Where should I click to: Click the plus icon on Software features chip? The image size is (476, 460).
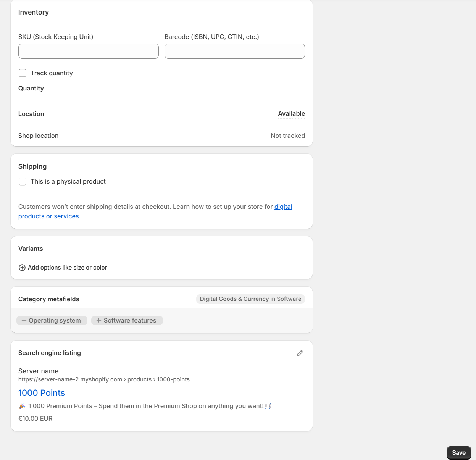(99, 320)
